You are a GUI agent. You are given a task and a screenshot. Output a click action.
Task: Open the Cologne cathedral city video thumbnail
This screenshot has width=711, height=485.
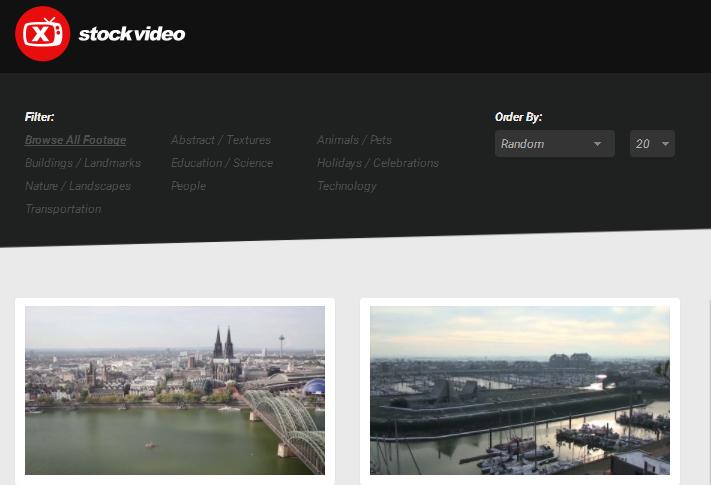tap(175, 390)
